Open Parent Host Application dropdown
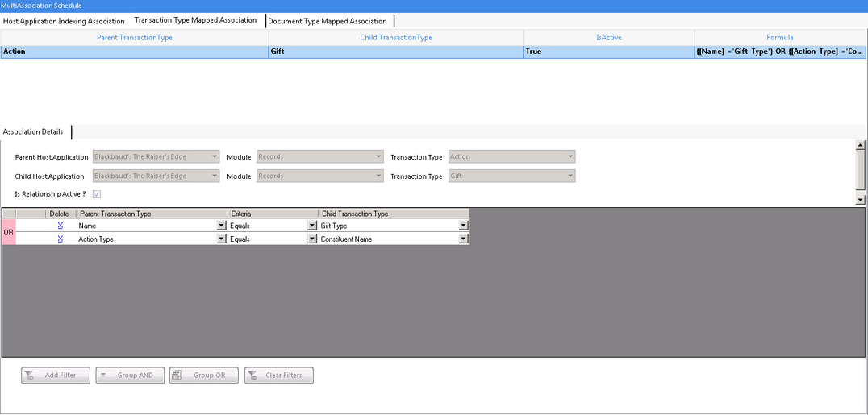The height and width of the screenshot is (415, 868). pyautogui.click(x=156, y=156)
